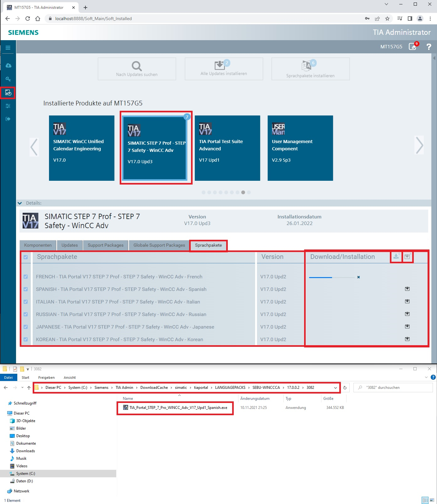The height and width of the screenshot is (504, 437).
Task: Cancel the FRENCH language pack download
Action: 358,277
